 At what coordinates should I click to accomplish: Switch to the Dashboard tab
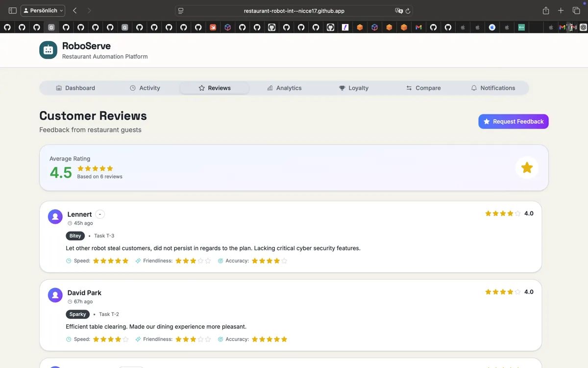tap(75, 88)
